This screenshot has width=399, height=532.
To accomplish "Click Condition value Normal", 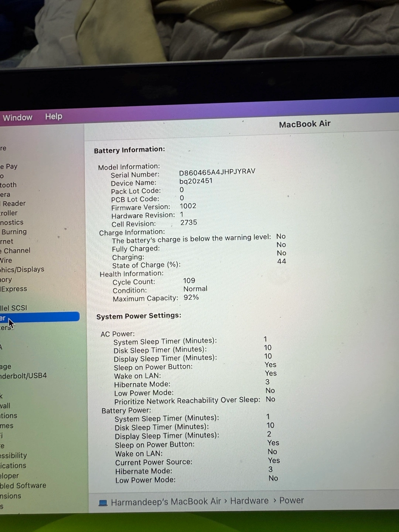I will click(x=195, y=289).
